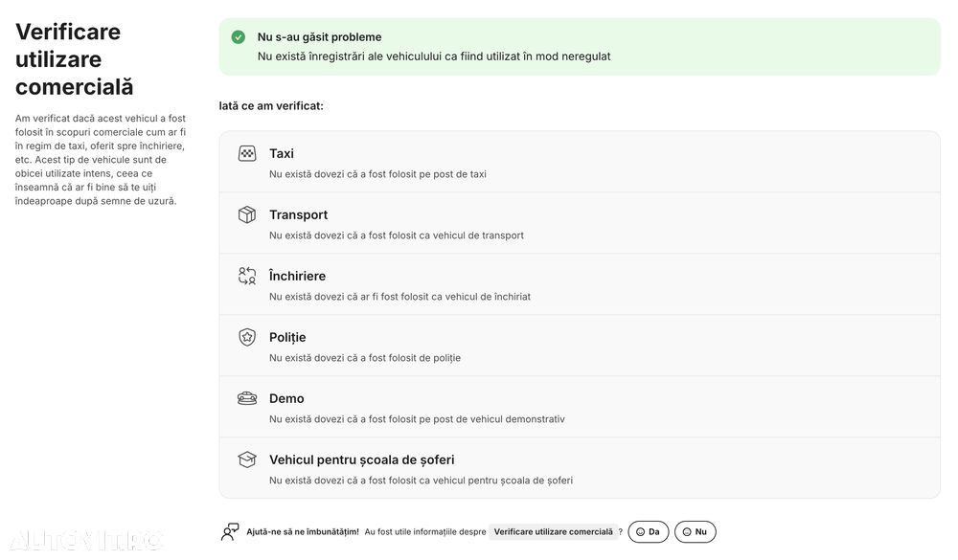Click the Taxi checkered icon
958x560 pixels.
pos(247,153)
